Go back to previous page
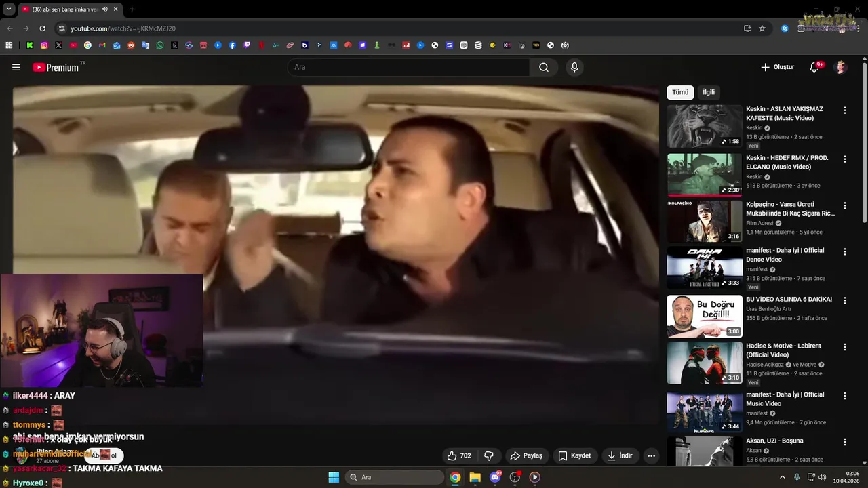Image resolution: width=868 pixels, height=488 pixels. point(9,28)
